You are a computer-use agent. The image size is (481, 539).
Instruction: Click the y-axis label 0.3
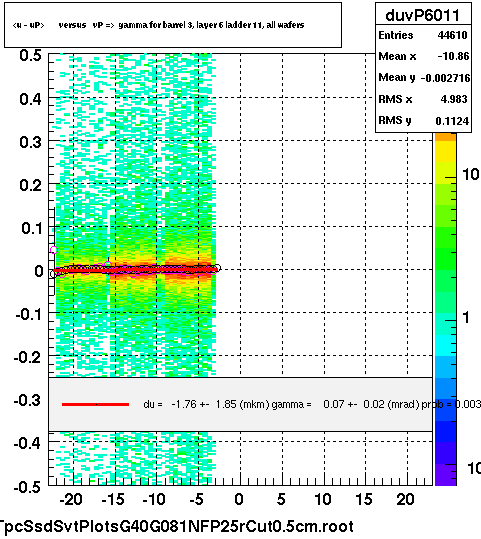[30, 142]
